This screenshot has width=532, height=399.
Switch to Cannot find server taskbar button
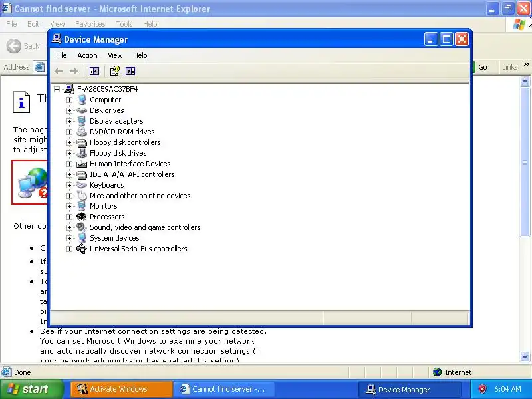coord(223,389)
